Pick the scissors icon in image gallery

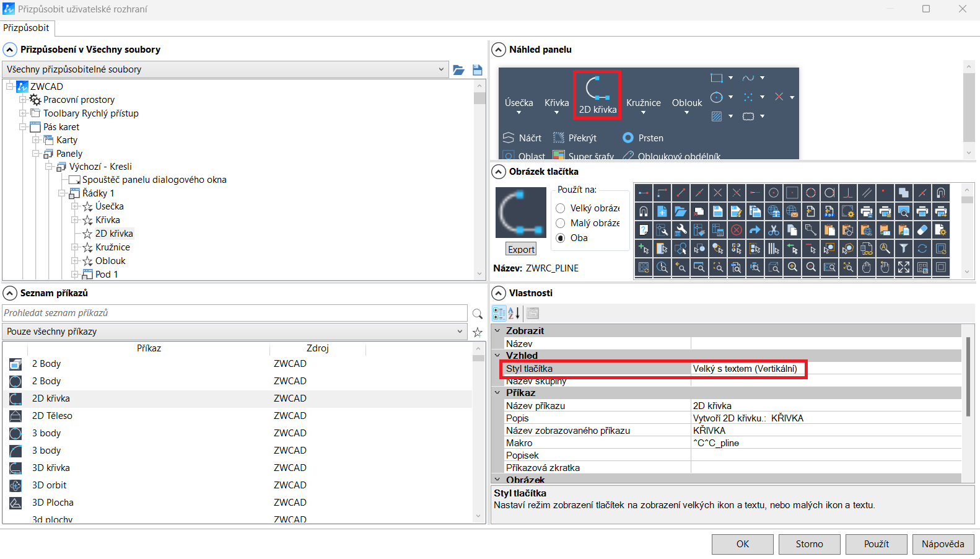point(773,230)
